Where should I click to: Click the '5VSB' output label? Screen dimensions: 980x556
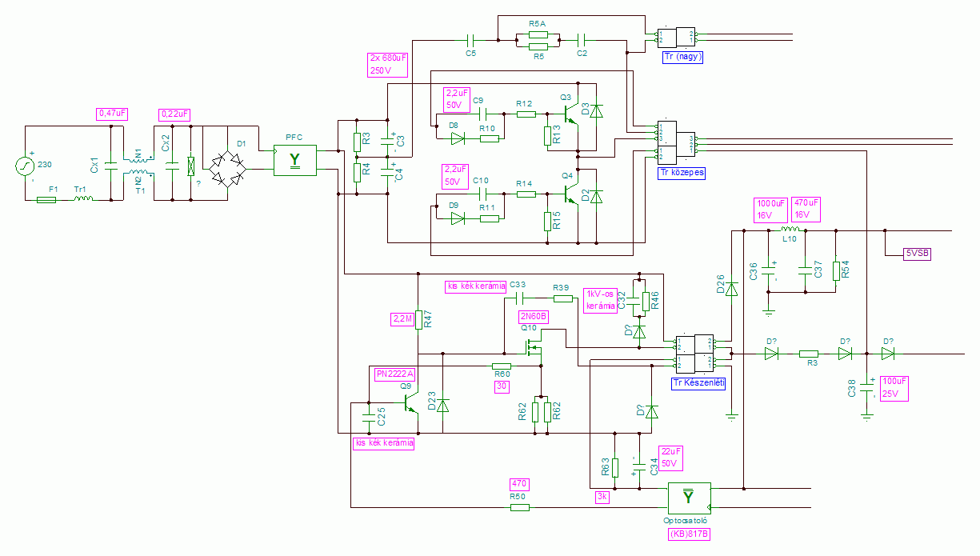click(x=917, y=254)
